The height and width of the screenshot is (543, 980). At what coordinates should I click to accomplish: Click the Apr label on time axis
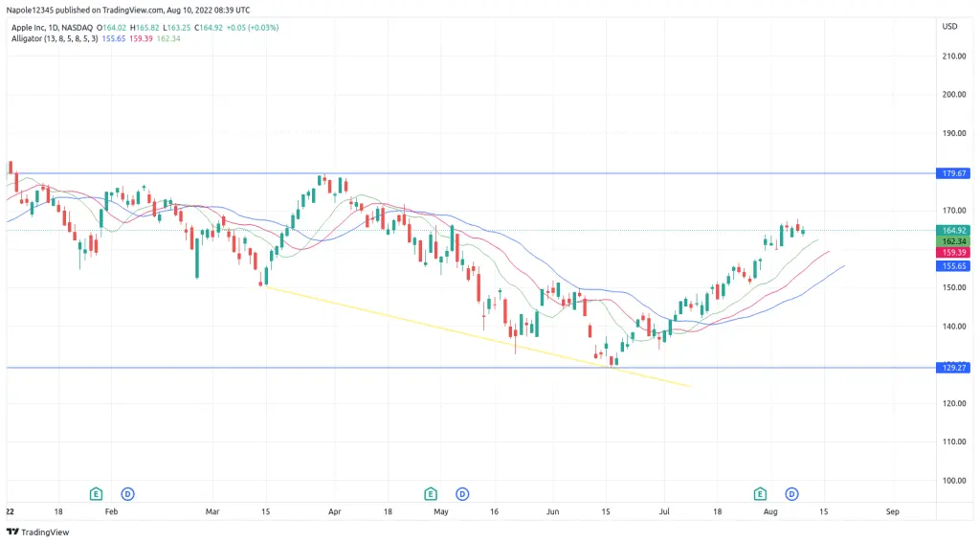pyautogui.click(x=334, y=511)
